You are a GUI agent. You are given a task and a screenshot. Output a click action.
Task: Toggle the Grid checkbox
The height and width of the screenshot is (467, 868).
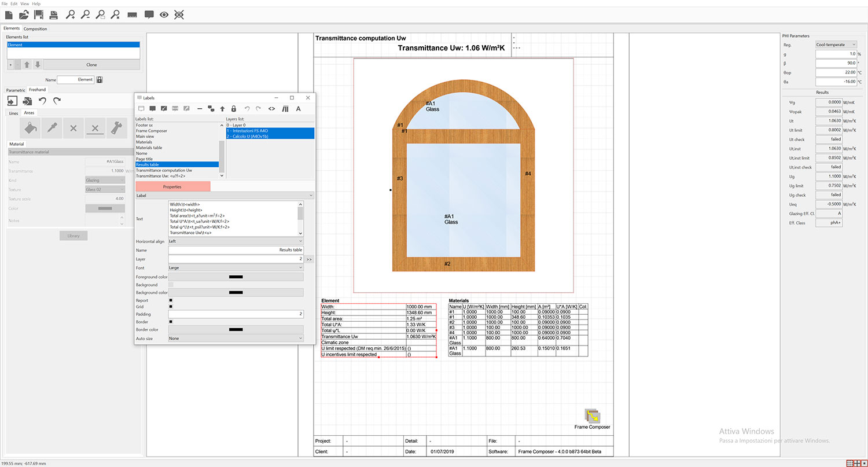pos(171,307)
